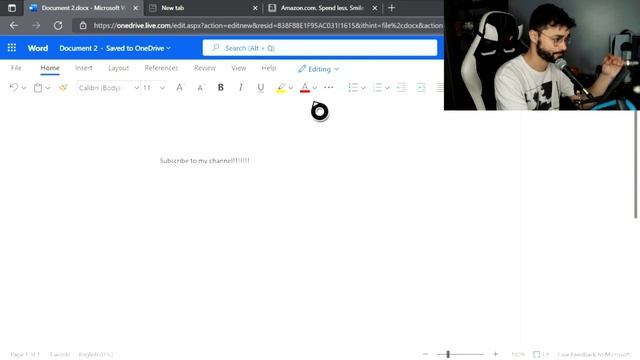Screen dimensions: 640x360
Task: Activate the Format Painter brush
Action: click(x=63, y=87)
